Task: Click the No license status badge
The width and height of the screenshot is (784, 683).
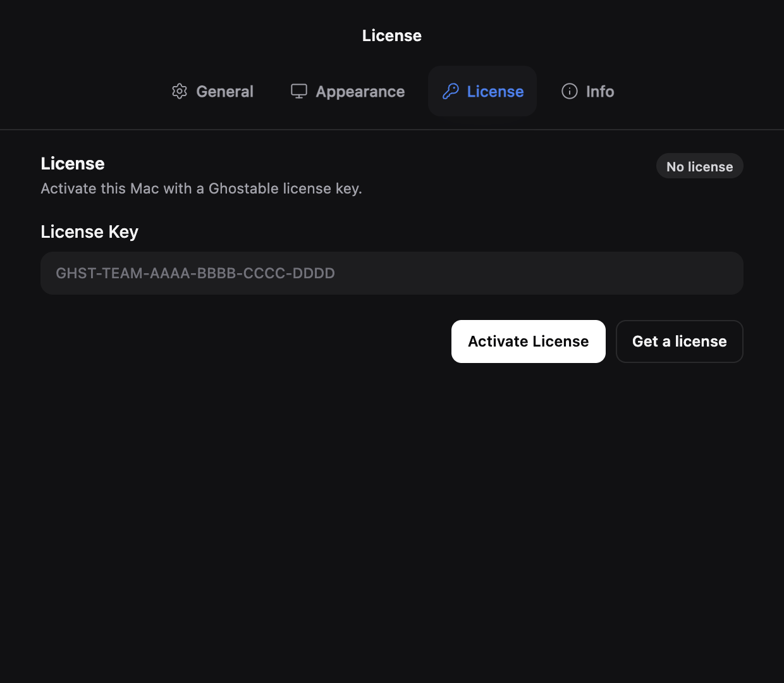Action: pyautogui.click(x=700, y=166)
